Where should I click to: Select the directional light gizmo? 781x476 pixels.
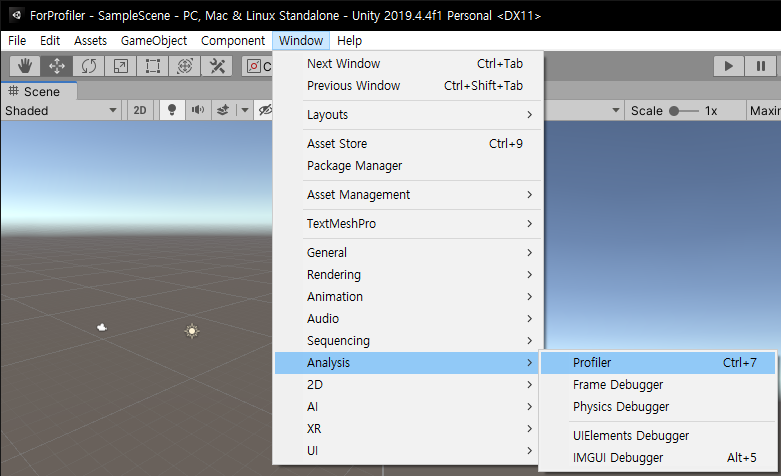192,331
